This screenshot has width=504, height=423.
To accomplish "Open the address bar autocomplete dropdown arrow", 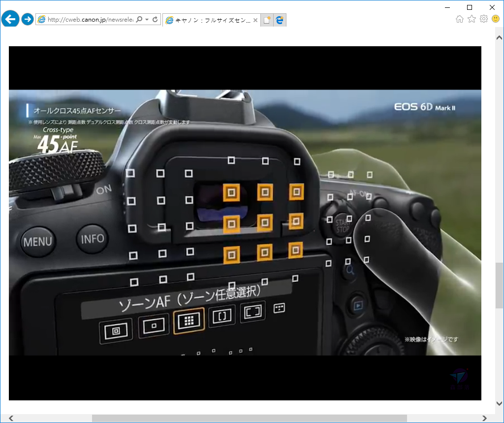I will (x=147, y=19).
